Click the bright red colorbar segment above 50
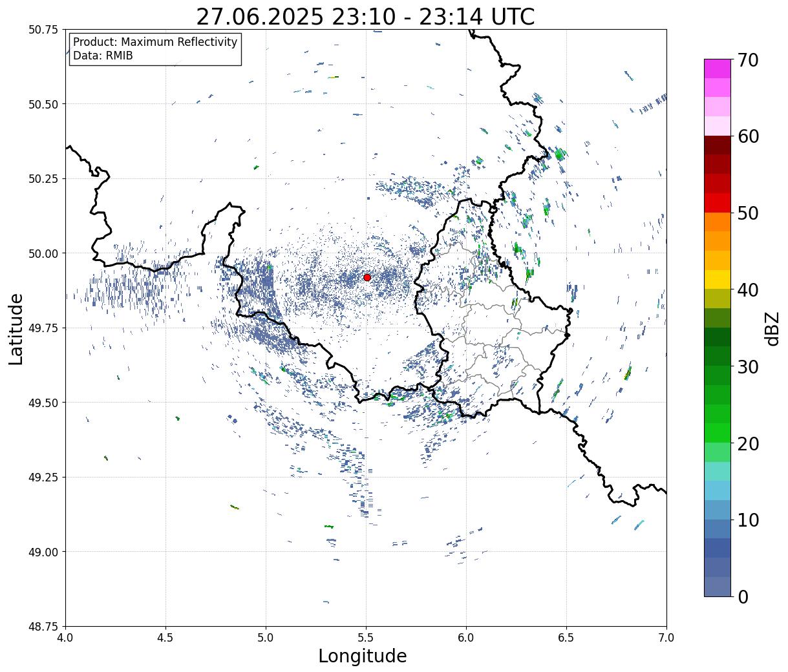The height and width of the screenshot is (672, 788). [718, 203]
